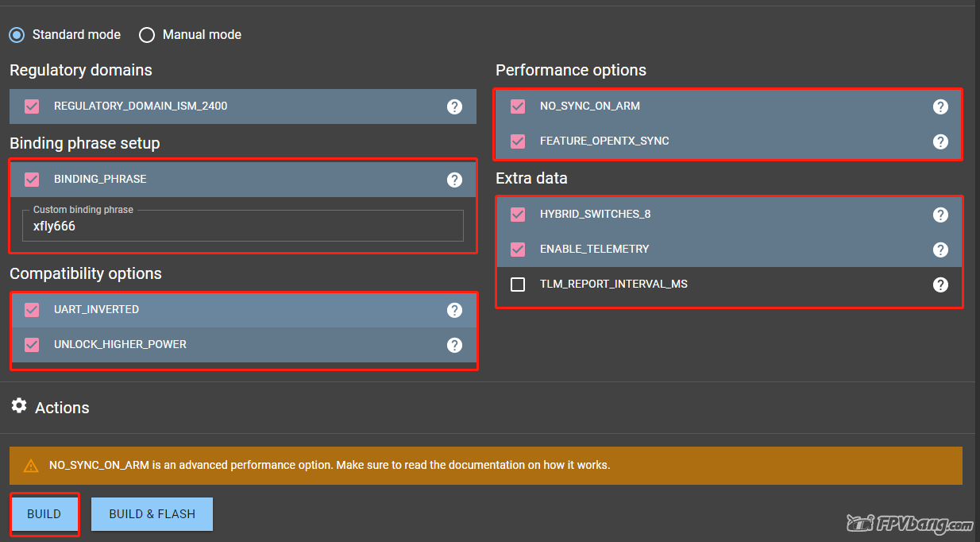Uncheck the UART_INVERTED checkbox
The image size is (980, 542).
(x=32, y=310)
